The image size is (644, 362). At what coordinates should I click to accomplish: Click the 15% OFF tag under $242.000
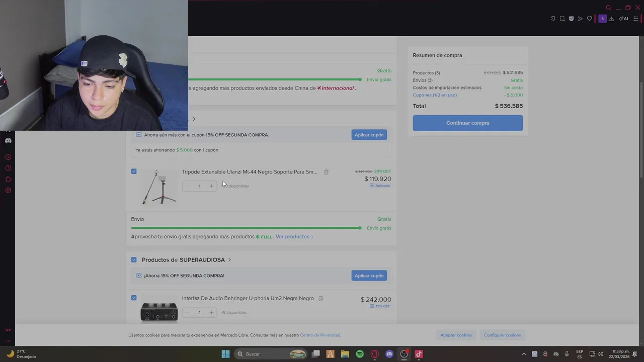[380, 306]
